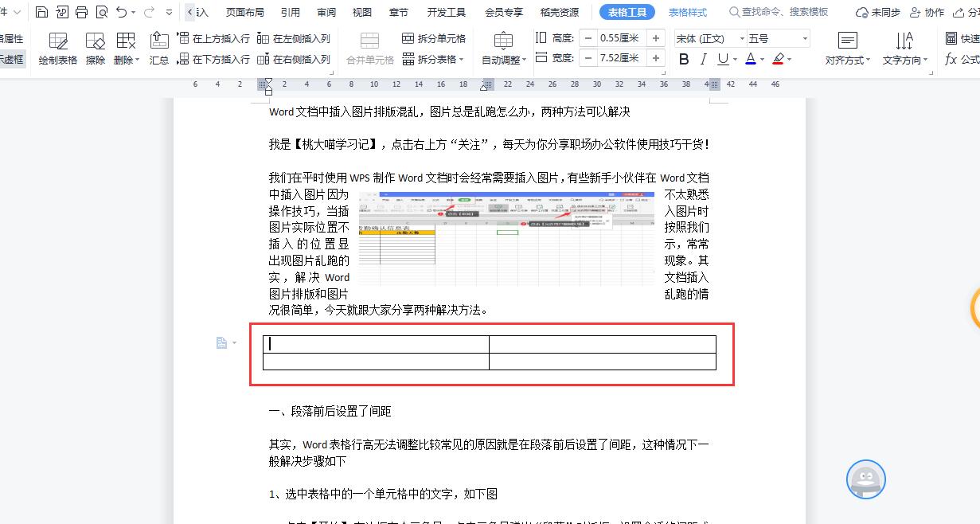Toggle Bold formatting
980x524 pixels.
684,59
